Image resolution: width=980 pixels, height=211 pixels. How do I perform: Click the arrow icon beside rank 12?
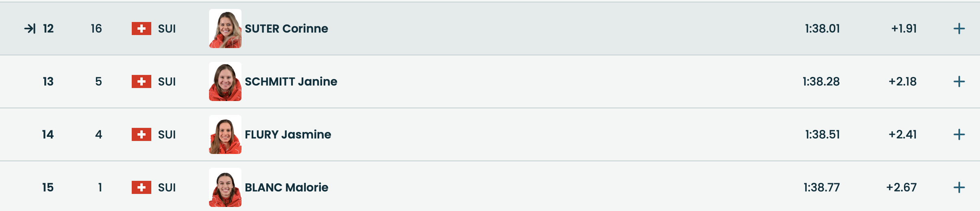(30, 29)
